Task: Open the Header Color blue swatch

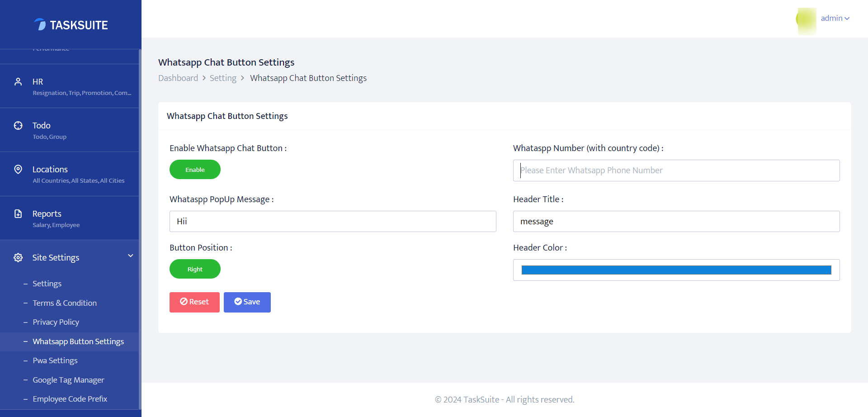Action: point(676,270)
